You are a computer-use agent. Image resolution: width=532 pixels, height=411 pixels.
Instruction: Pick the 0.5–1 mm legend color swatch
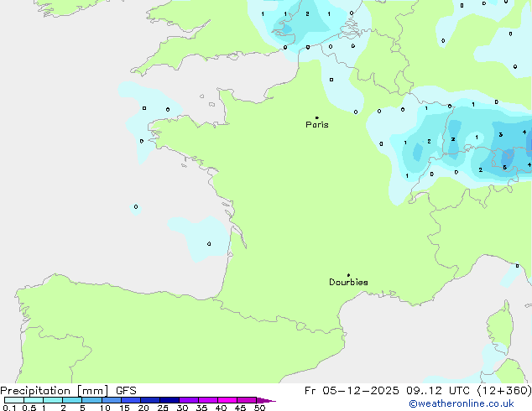[34, 400]
